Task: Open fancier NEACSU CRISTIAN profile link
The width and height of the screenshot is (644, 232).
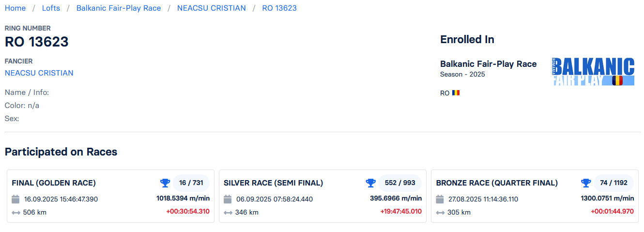Action: pyautogui.click(x=39, y=73)
